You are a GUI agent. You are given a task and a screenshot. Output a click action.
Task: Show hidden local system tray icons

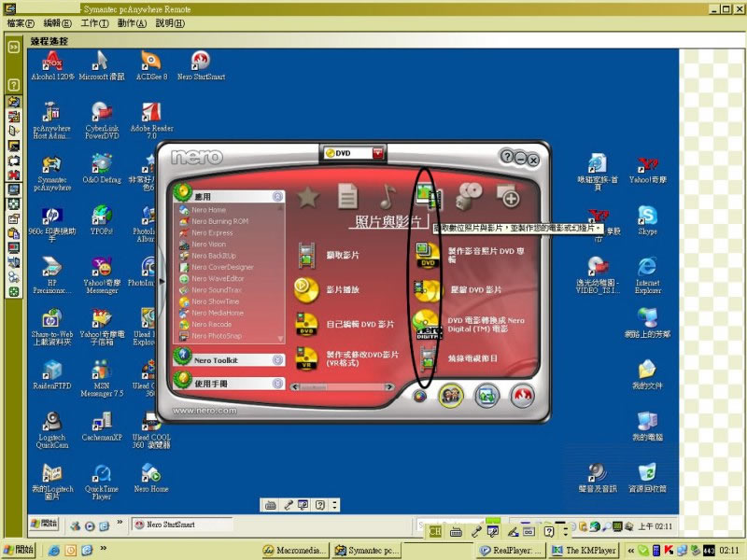631,551
